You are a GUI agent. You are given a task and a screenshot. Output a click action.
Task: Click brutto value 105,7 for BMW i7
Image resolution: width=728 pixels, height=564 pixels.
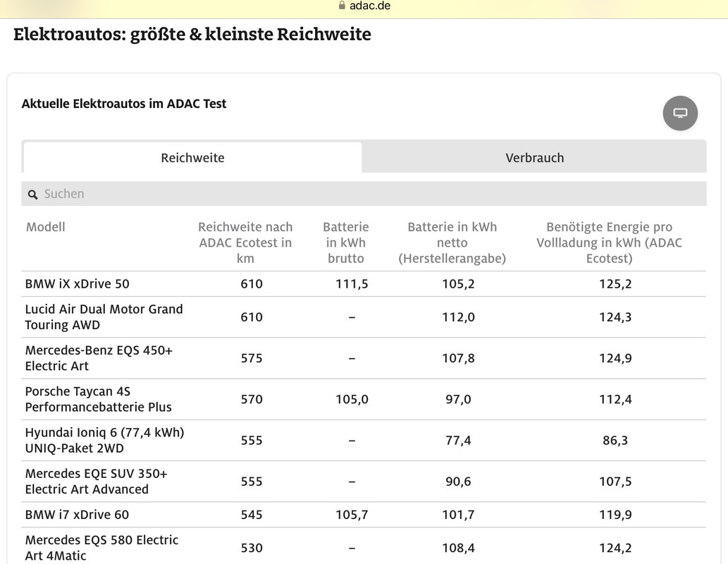[x=352, y=515]
